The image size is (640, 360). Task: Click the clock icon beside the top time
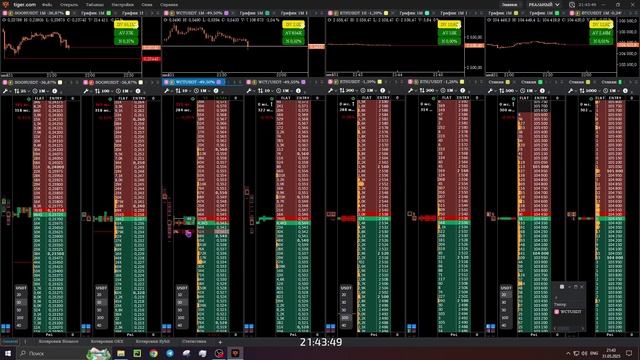coord(572,5)
